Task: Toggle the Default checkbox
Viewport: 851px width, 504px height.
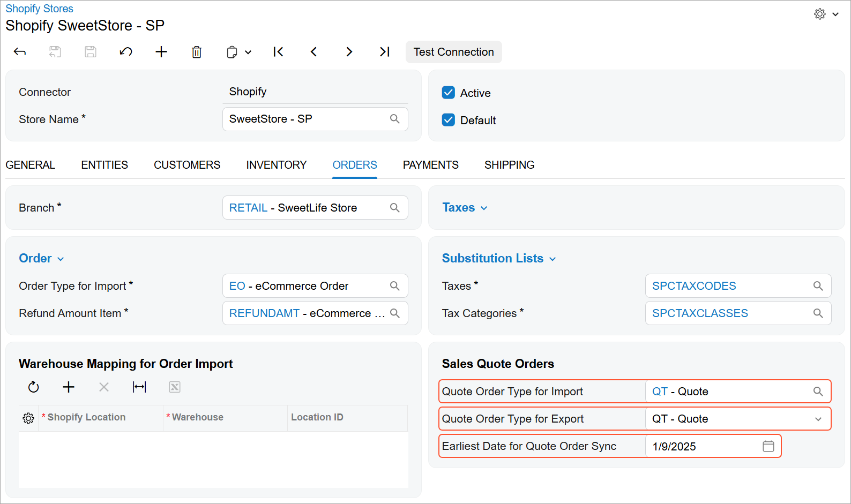Action: pos(449,120)
